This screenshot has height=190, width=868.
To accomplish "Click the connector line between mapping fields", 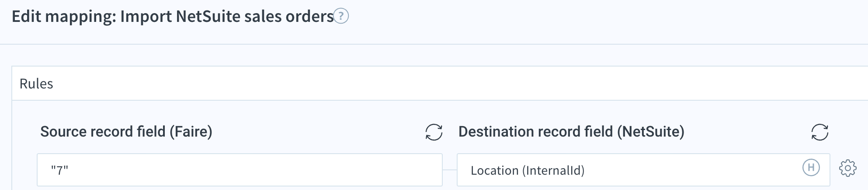I will 450,169.
